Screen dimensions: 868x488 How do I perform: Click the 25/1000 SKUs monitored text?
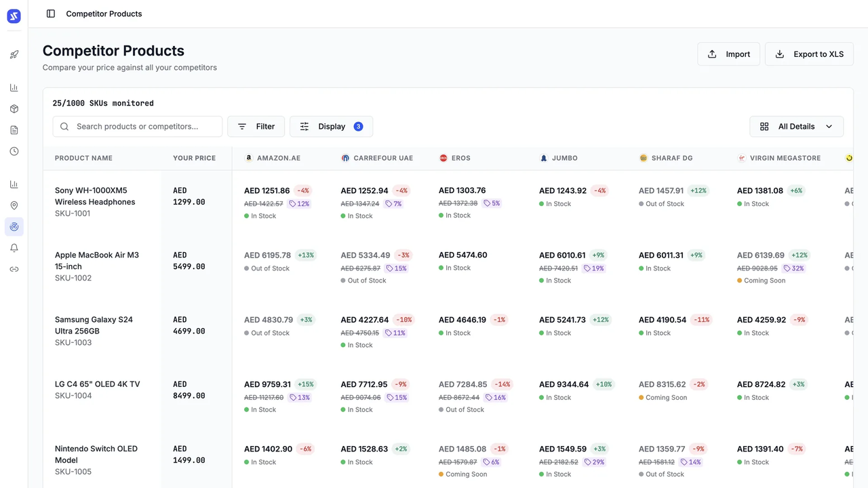[103, 104]
